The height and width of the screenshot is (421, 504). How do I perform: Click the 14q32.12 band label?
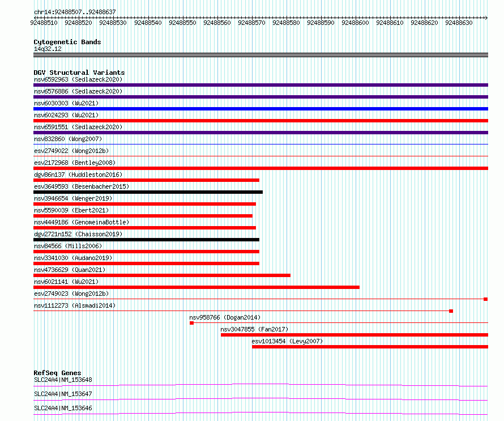pos(48,49)
